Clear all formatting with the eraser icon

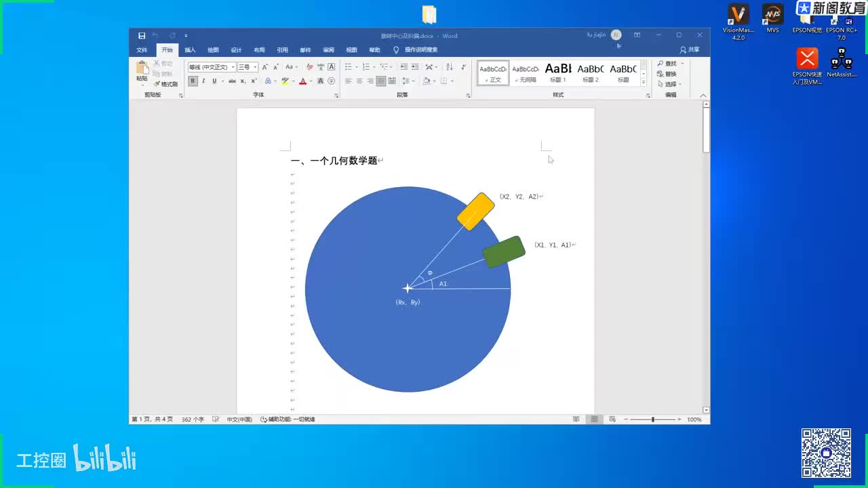pos(310,67)
